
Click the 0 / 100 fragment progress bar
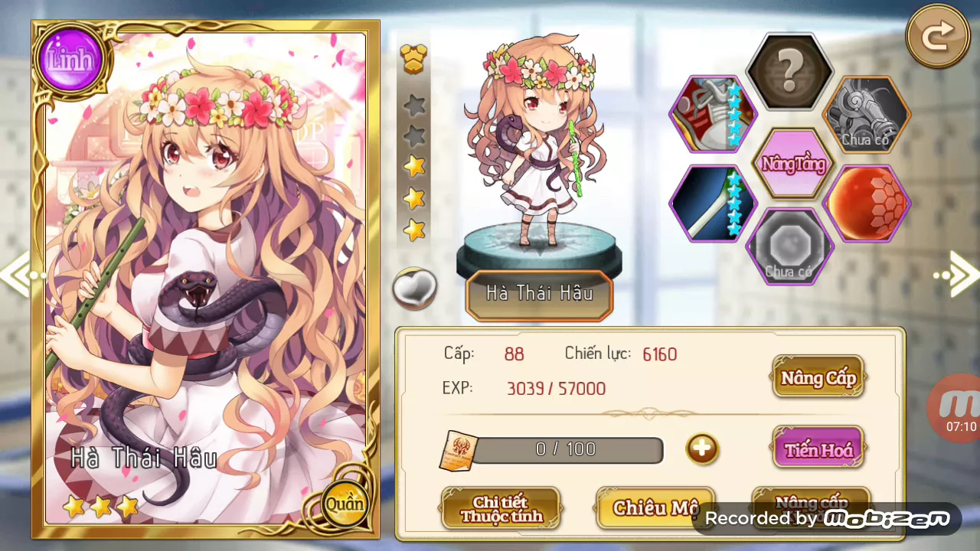567,449
